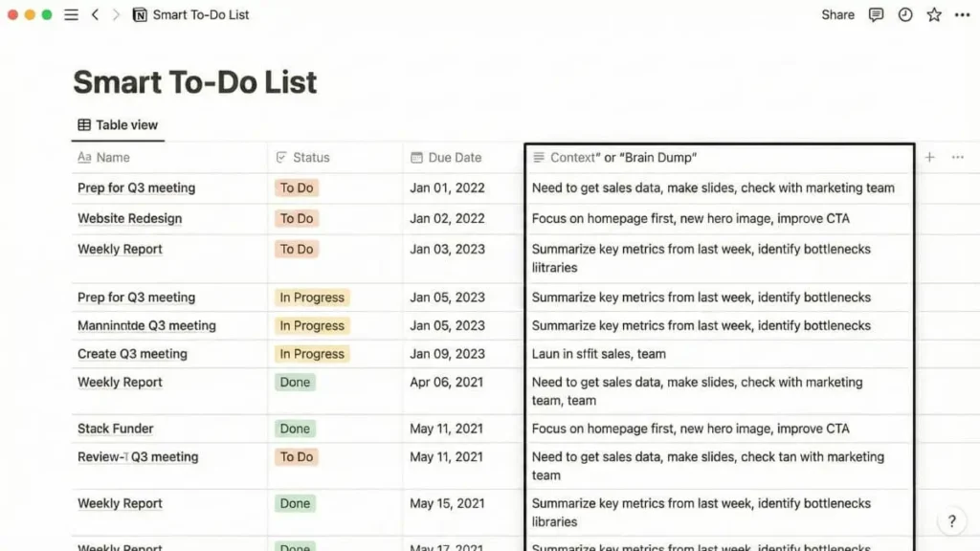Click Smart To-Do List in the breadcrumb bar
Screen dimensions: 980x551
[x=199, y=14]
